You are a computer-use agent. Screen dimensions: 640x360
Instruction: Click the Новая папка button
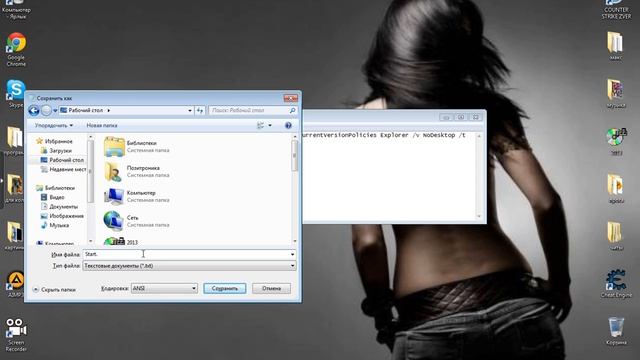(x=102, y=126)
